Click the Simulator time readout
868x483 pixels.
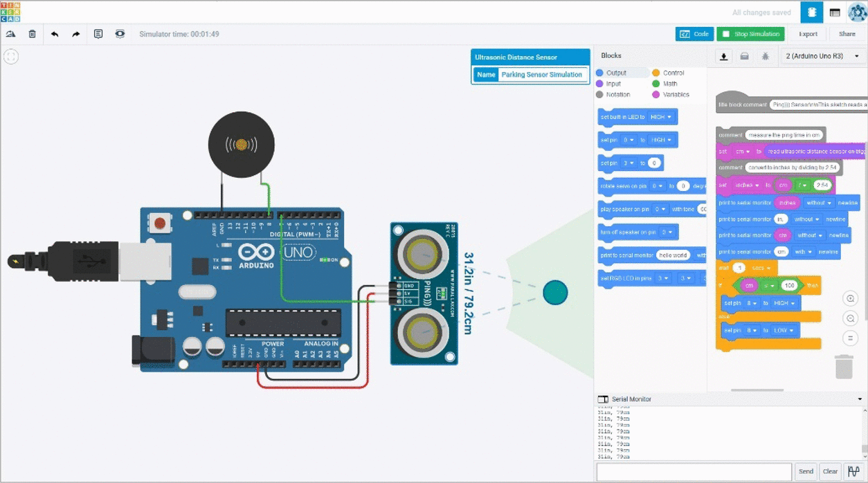(x=179, y=34)
